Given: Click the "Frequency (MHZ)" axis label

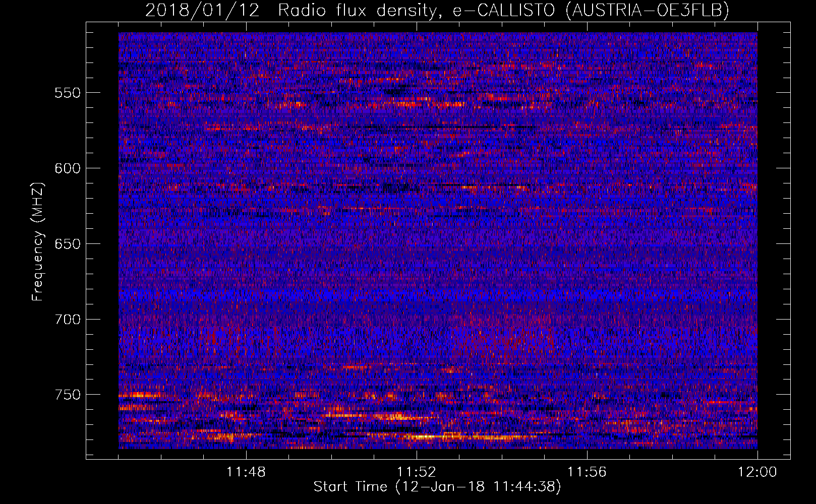Looking at the screenshot, I should [38, 241].
